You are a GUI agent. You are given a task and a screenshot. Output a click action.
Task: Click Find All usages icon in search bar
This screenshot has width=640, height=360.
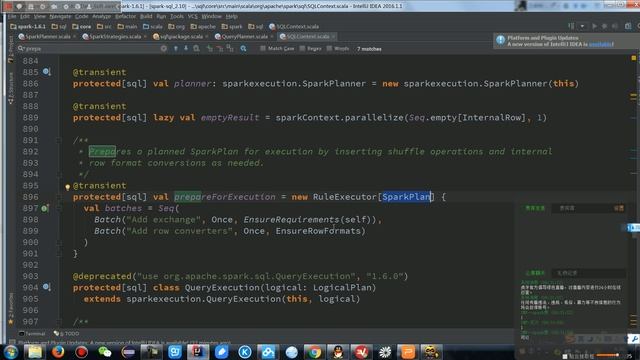point(196,49)
